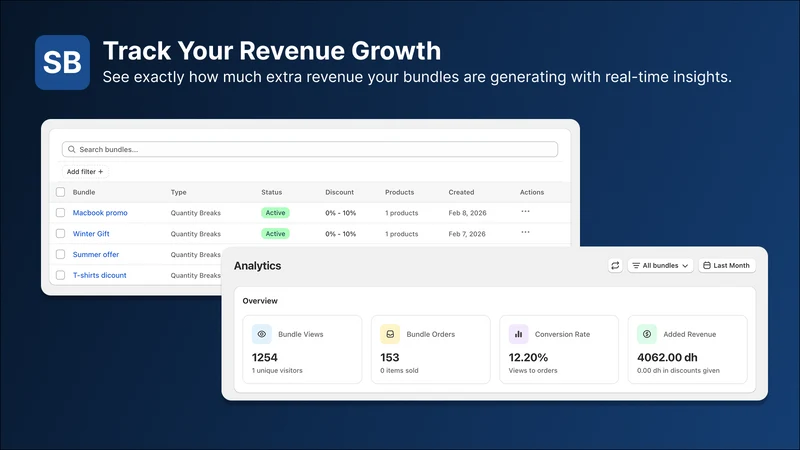The height and width of the screenshot is (450, 800).
Task: Open the Winter Gift bundle
Action: click(91, 234)
